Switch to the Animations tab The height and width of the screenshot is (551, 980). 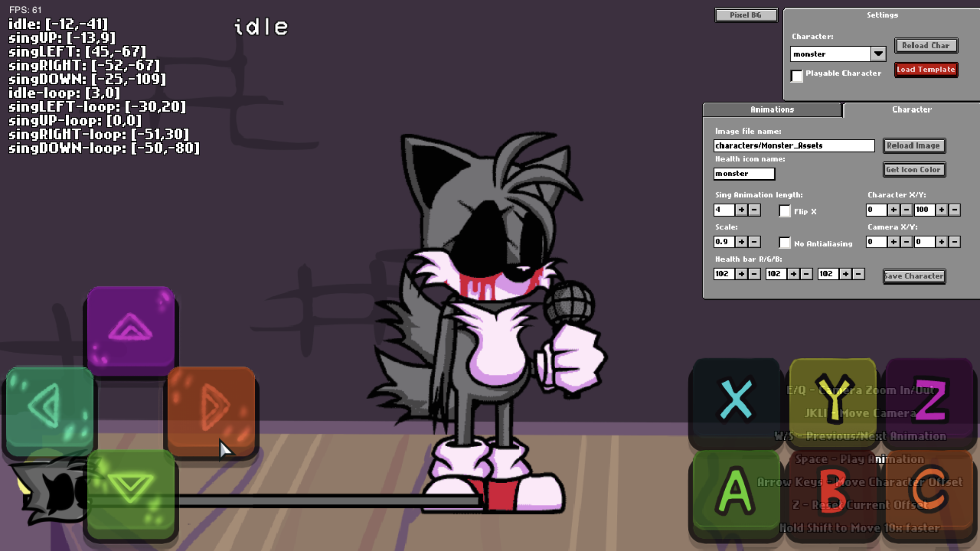click(771, 110)
